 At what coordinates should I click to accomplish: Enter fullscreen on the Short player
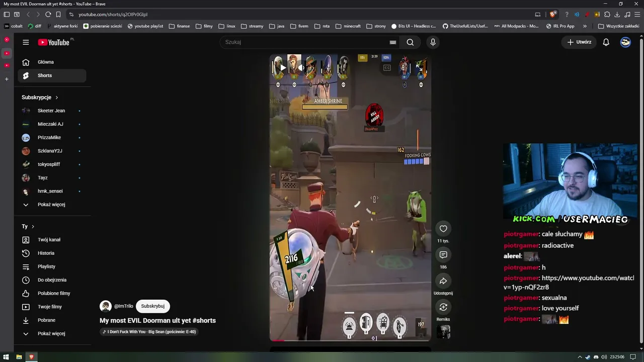coord(419,68)
